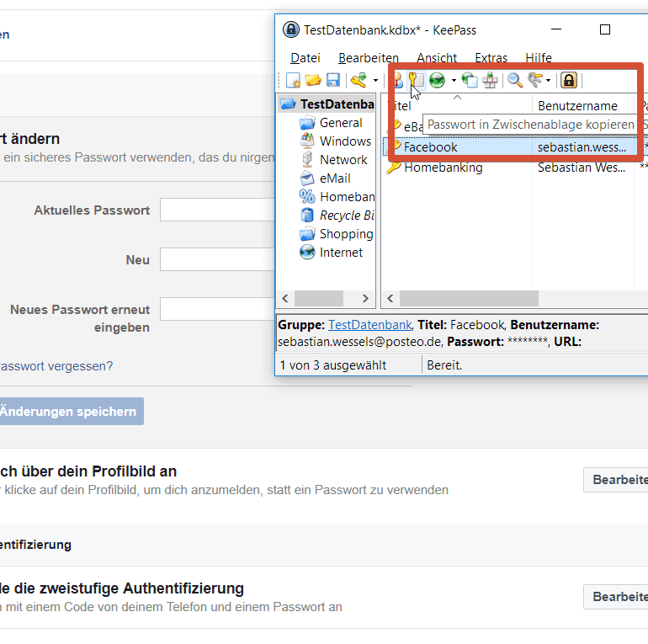Click the entry list horizontal scrollbar thumb
This screenshot has height=644, width=648.
tap(469, 299)
